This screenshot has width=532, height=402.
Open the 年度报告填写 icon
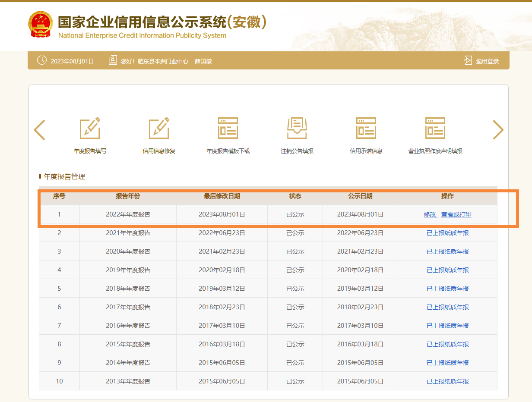pyautogui.click(x=90, y=128)
